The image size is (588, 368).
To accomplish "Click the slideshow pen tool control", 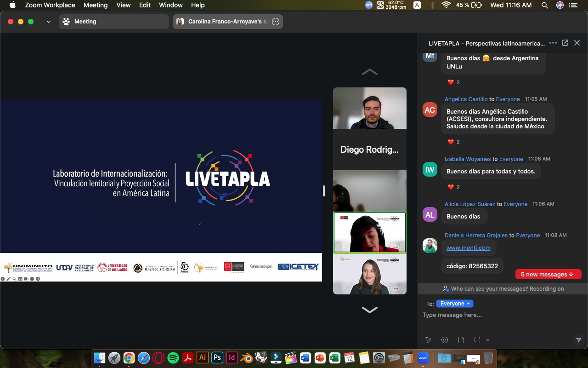I will (9, 279).
